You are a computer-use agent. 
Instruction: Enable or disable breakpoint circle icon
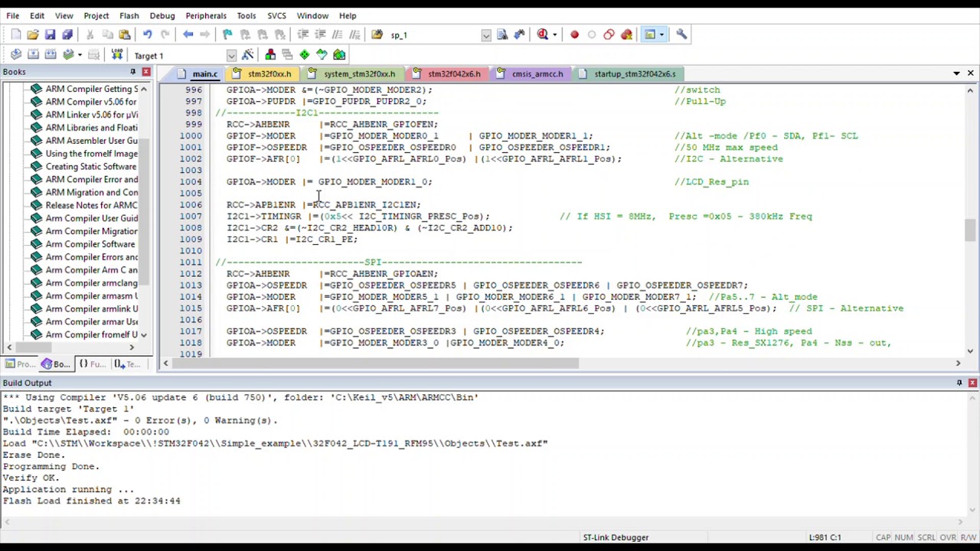tap(591, 34)
